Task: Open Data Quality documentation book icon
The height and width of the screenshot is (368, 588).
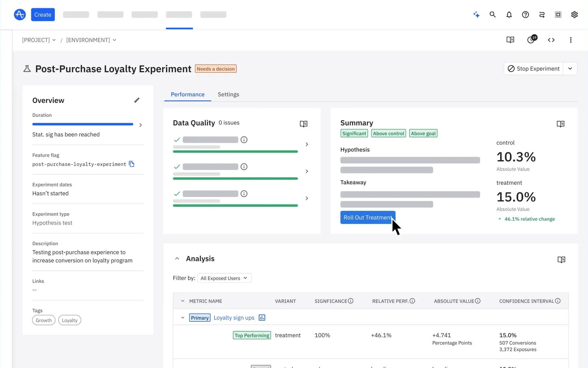Action: [303, 124]
